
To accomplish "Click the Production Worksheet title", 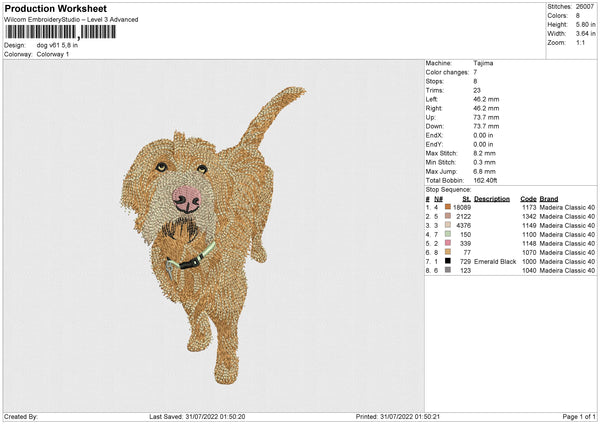I will (x=55, y=9).
